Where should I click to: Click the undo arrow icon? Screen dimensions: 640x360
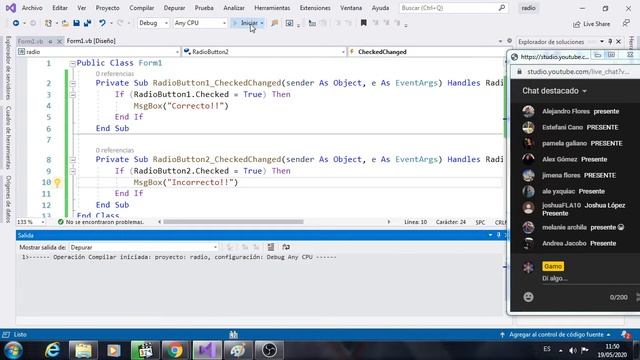102,23
